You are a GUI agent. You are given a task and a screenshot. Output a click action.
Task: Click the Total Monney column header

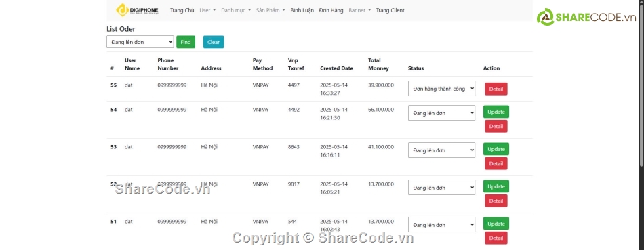click(x=378, y=64)
